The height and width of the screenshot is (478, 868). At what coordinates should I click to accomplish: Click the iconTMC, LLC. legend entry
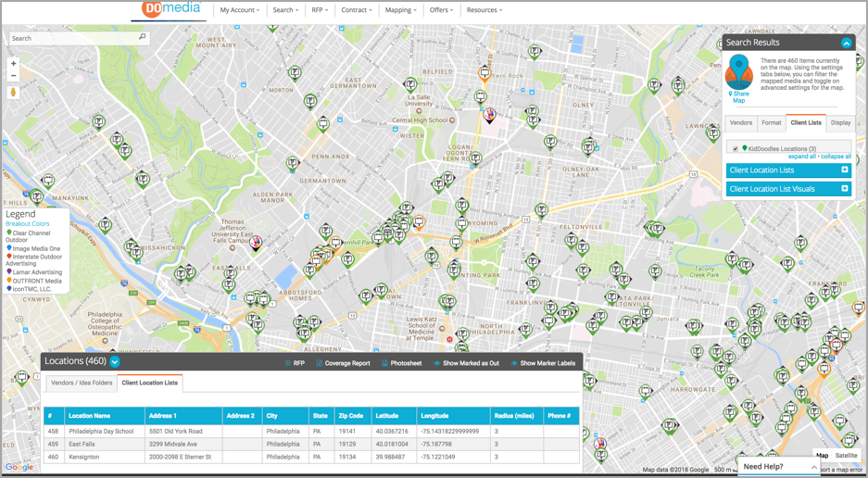pyautogui.click(x=29, y=289)
